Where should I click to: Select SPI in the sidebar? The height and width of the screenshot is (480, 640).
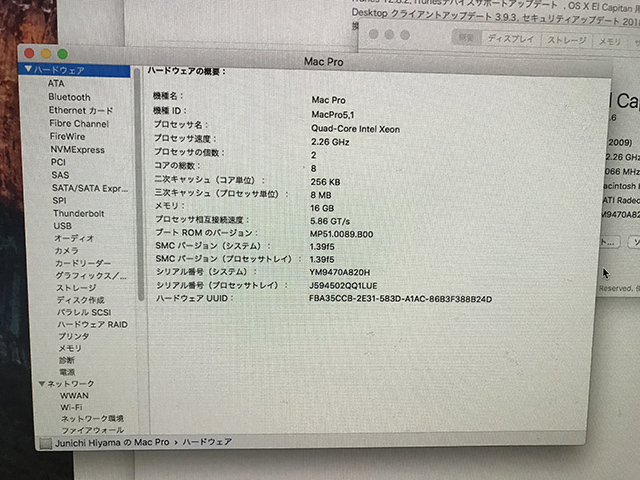[59, 201]
